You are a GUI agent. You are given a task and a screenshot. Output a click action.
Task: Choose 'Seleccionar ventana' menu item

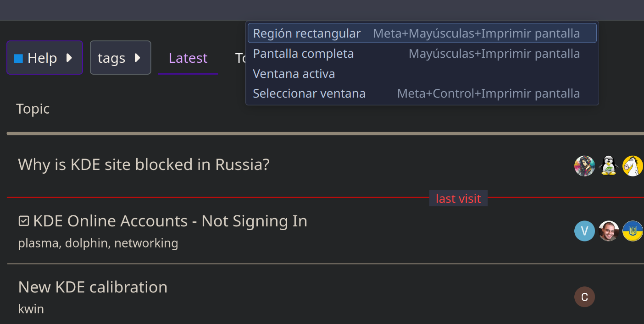[x=309, y=93]
